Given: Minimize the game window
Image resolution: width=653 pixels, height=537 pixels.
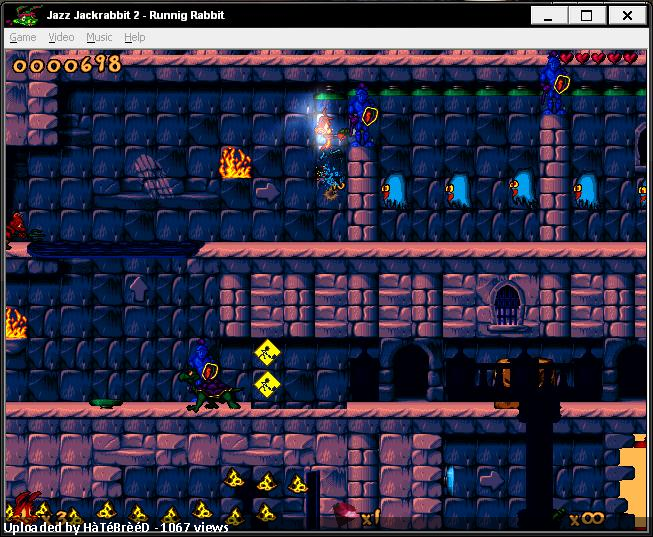Looking at the screenshot, I should [547, 15].
